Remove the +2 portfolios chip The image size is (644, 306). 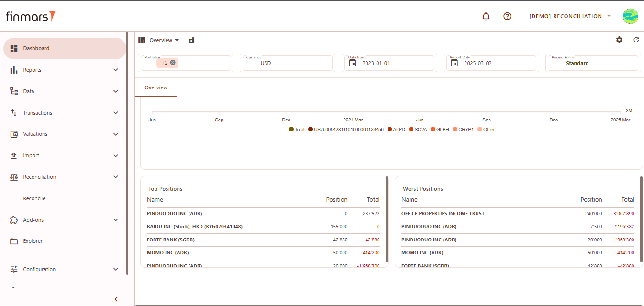point(173,63)
